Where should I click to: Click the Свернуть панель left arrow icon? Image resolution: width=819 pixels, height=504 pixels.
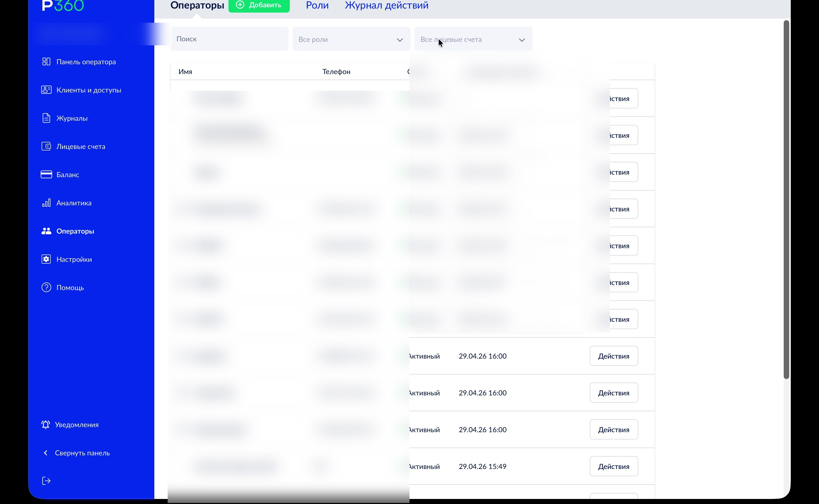46,453
